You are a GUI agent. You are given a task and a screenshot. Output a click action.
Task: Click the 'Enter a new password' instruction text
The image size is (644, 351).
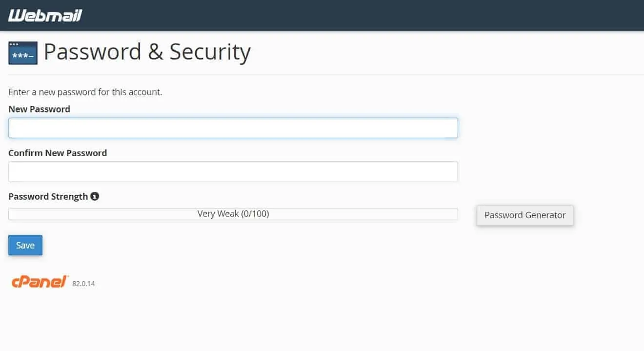coord(85,92)
